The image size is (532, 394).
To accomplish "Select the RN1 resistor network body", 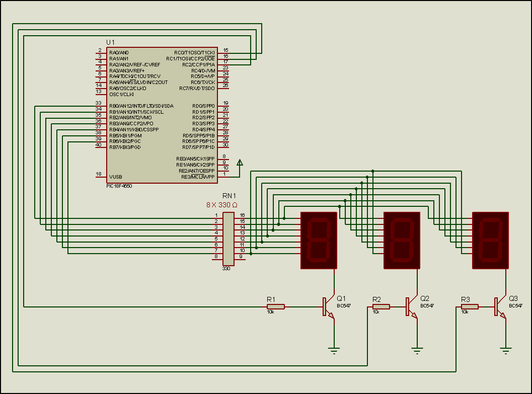I will pos(228,239).
